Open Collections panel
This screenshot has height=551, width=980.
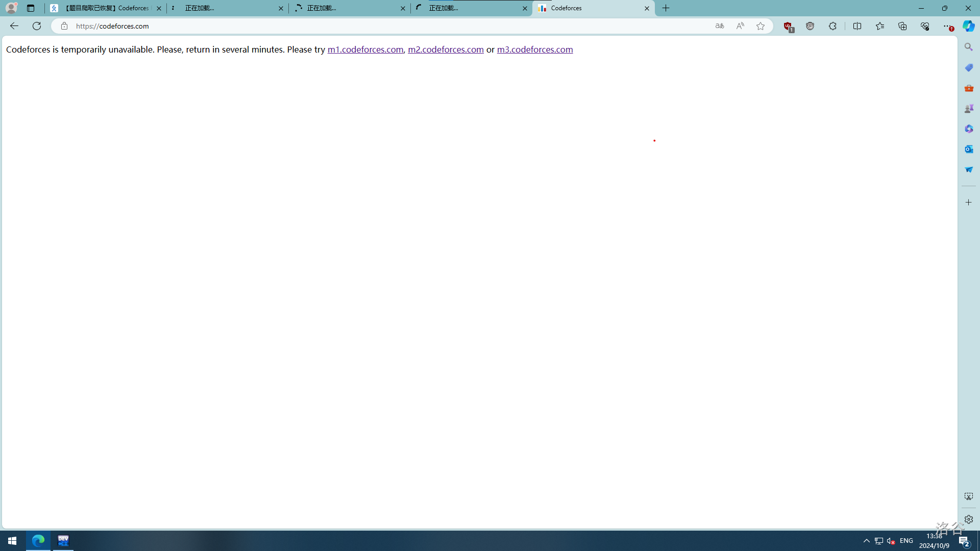point(902,26)
